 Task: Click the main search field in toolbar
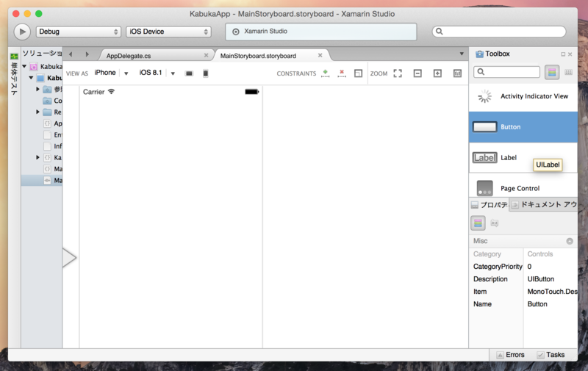(499, 32)
